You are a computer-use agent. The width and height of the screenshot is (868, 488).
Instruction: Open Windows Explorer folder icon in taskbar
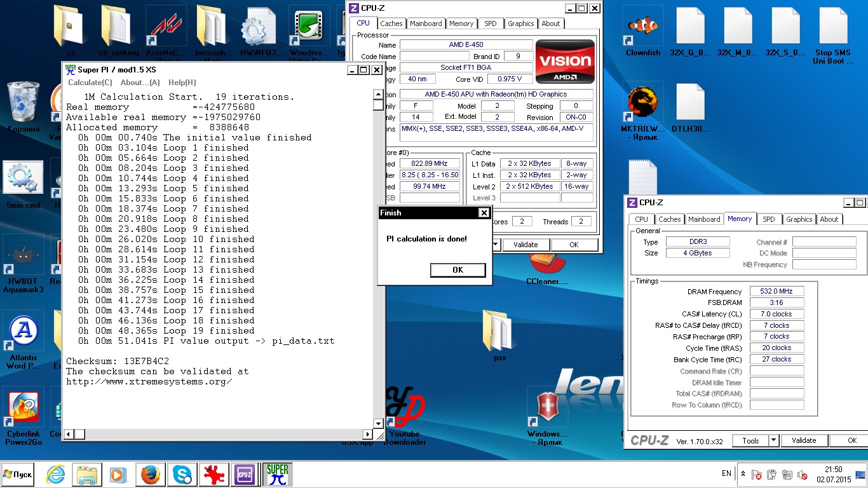87,475
